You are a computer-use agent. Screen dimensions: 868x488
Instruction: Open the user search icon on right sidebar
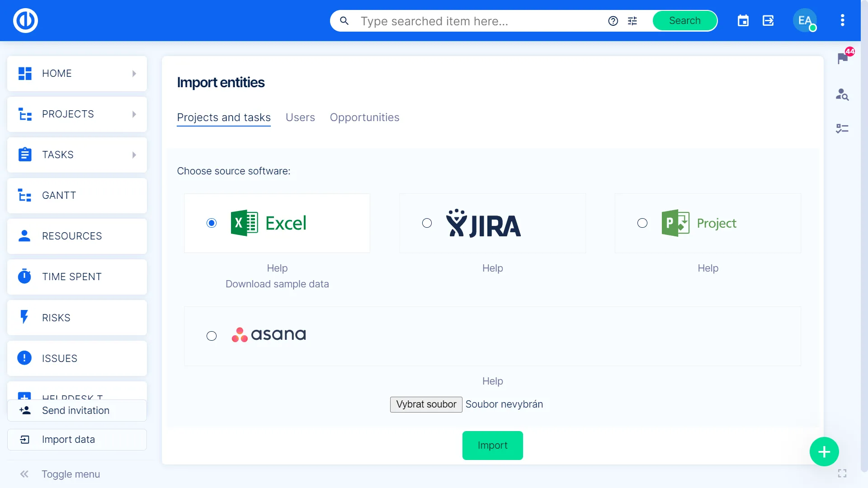(842, 94)
